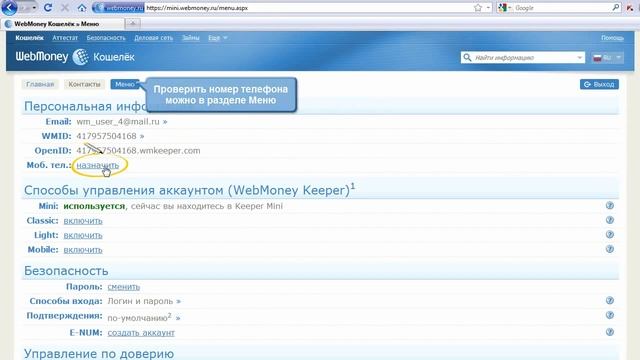Open help icon for the Light row
The image size is (640, 360).
[610, 235]
